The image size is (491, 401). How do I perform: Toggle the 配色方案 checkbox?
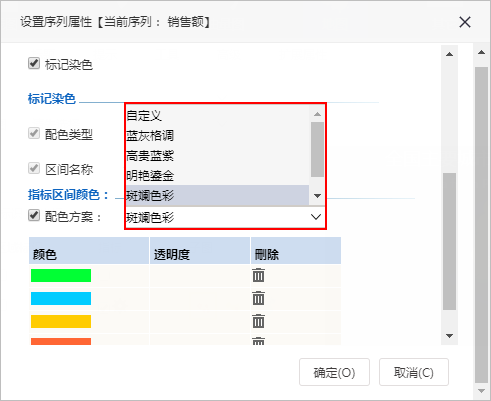point(34,216)
